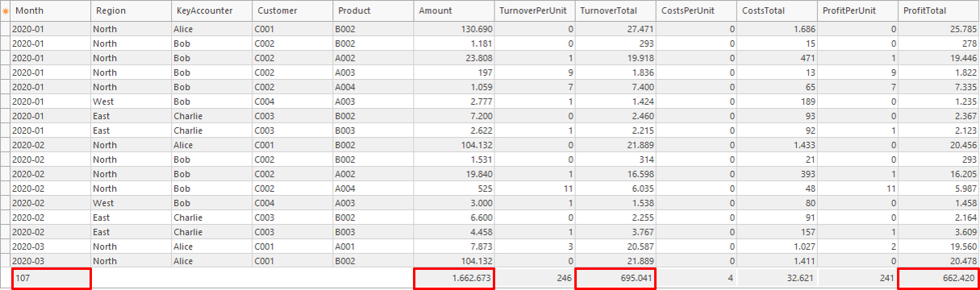Select the TurnoverTotal footer sum 695.041
This screenshot has height=290, width=980.
coord(615,278)
